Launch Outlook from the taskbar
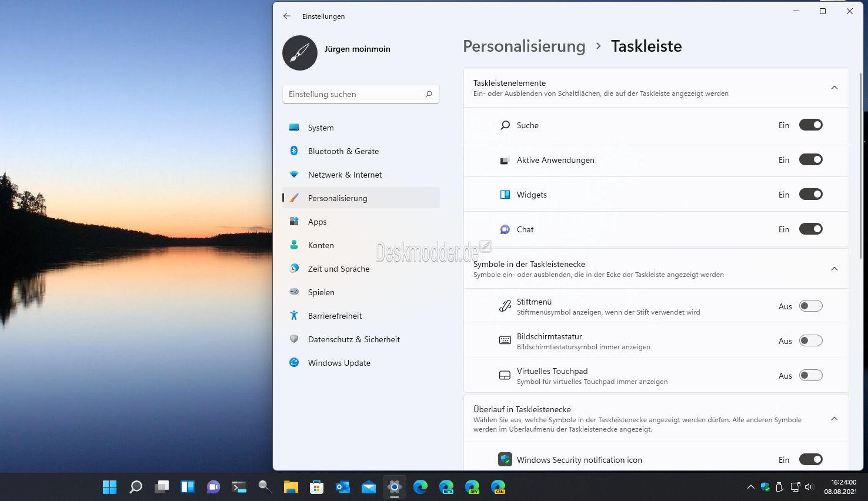Screen dimensions: 868x501 click(x=343, y=487)
